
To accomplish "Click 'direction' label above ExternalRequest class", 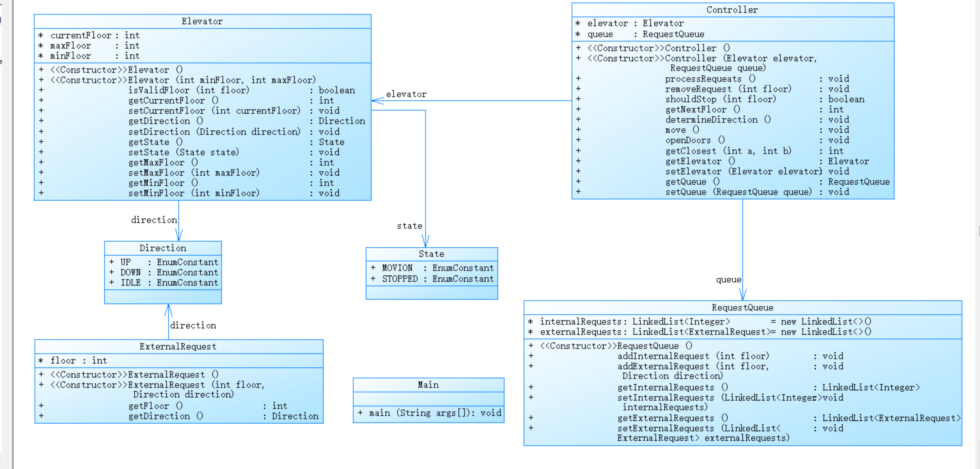I will (193, 325).
